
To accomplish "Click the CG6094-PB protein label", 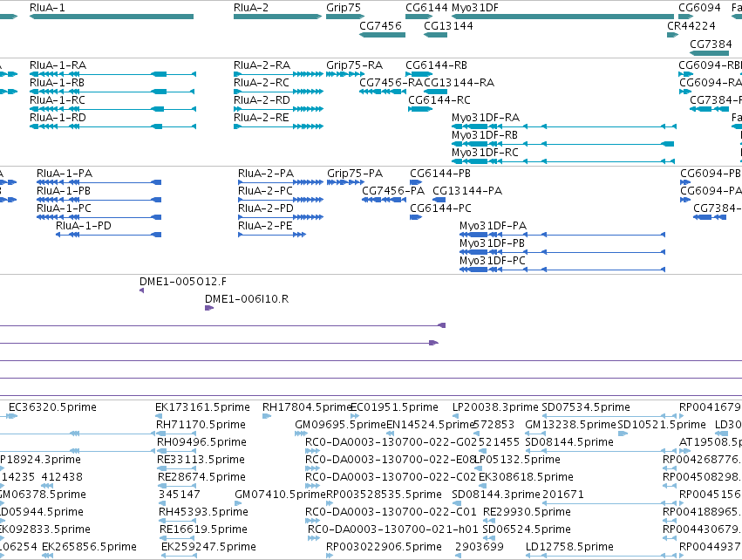I will tap(711, 174).
